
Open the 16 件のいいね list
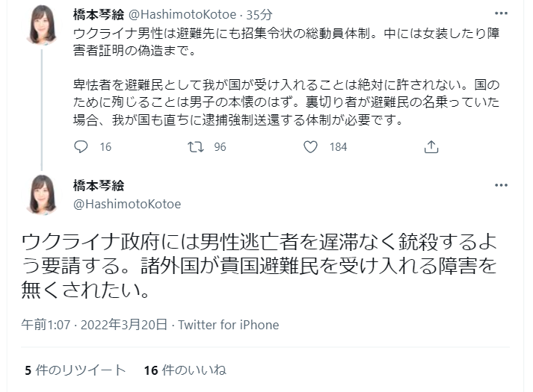[x=184, y=370]
